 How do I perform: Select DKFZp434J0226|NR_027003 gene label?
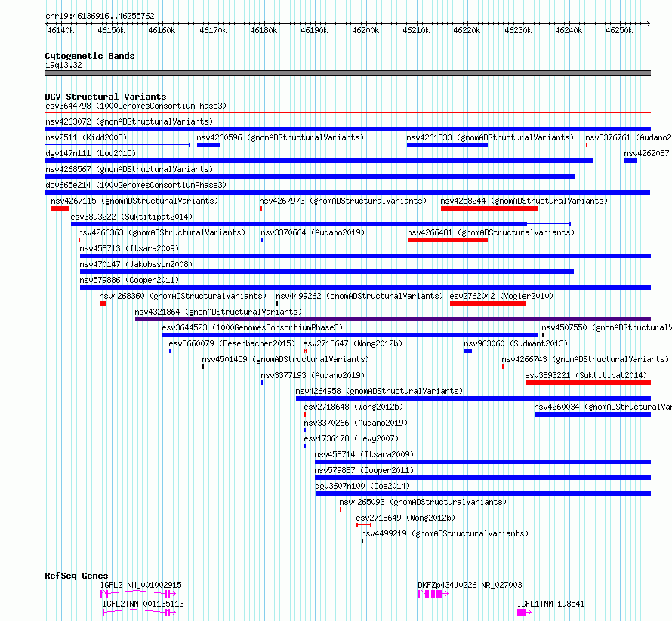click(470, 585)
